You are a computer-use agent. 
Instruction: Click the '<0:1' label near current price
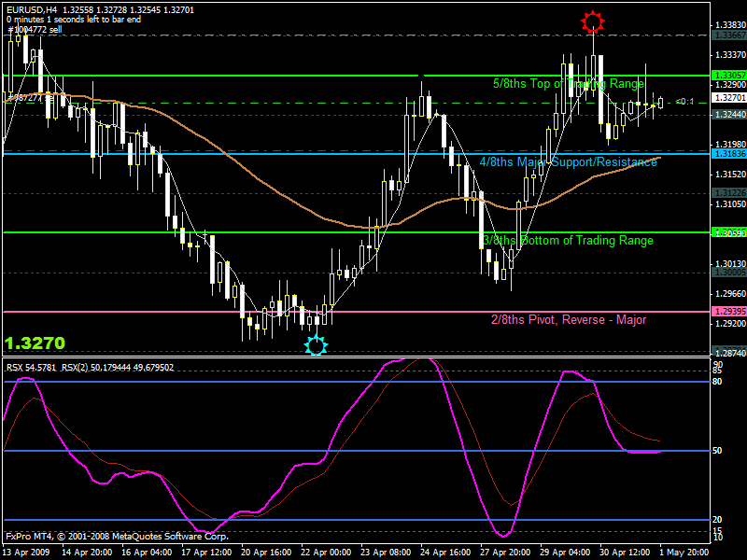684,102
